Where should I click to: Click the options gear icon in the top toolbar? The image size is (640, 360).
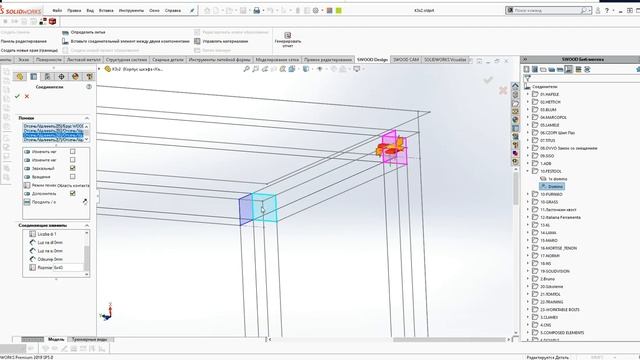316,11
